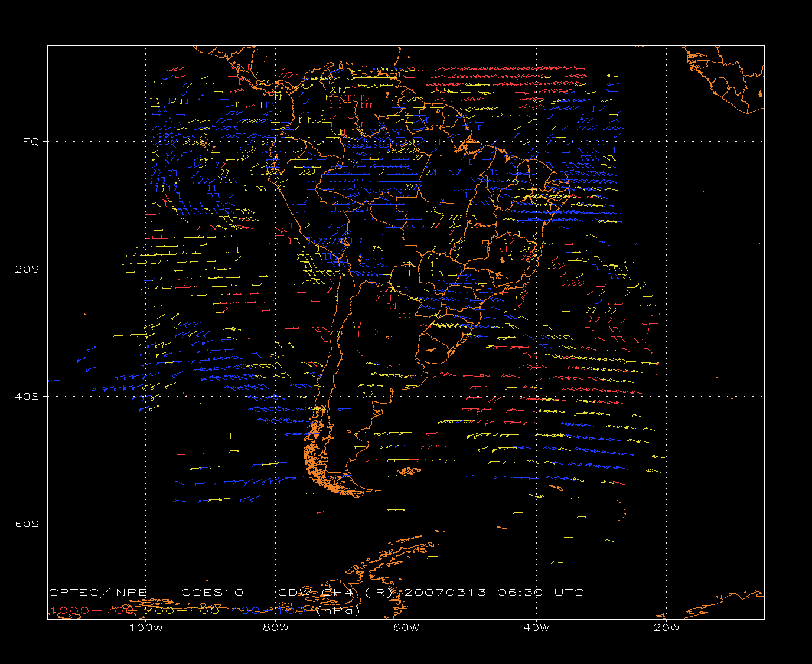Click the EQ latitude label
Screen dimensions: 812x664
31,142
